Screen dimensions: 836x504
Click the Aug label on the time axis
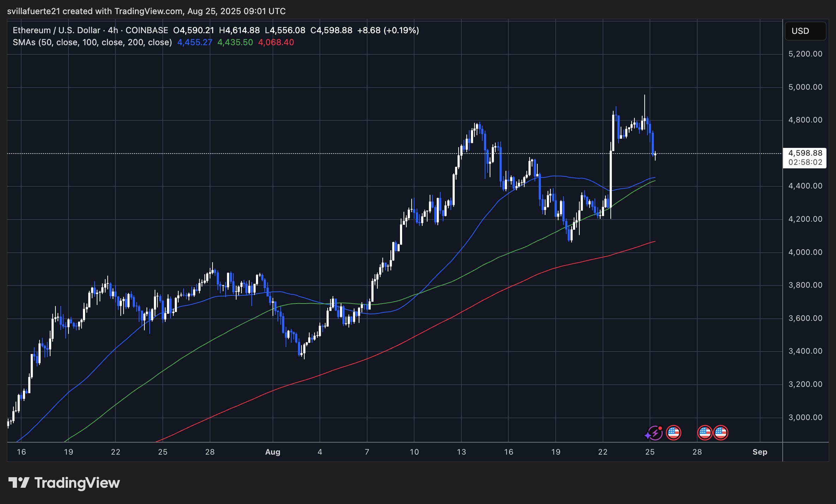tap(273, 452)
